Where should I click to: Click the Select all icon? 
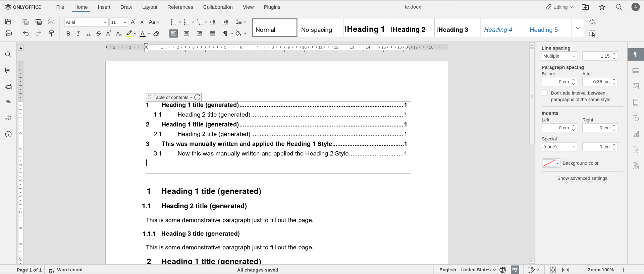click(x=592, y=33)
